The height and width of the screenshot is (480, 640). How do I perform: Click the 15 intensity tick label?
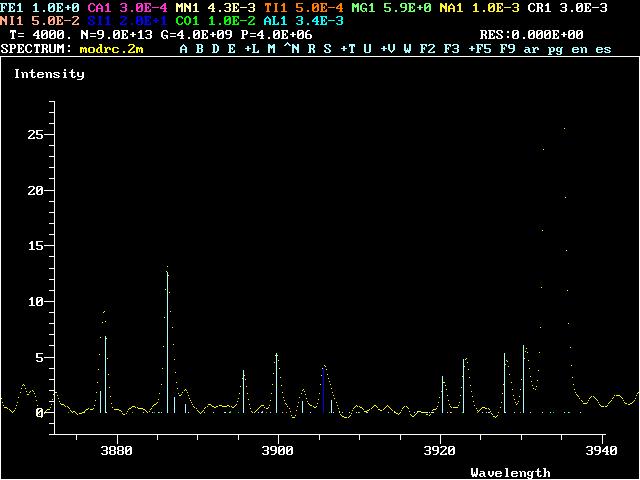[35, 246]
